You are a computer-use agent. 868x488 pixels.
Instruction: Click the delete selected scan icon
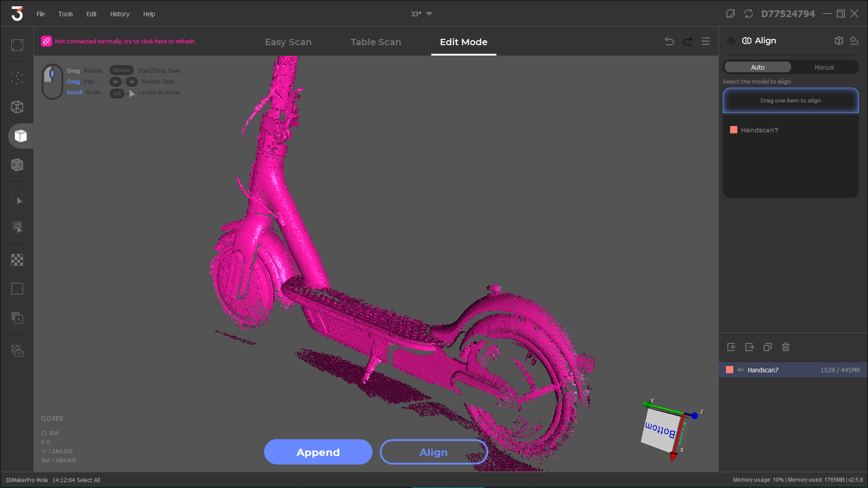pos(786,347)
